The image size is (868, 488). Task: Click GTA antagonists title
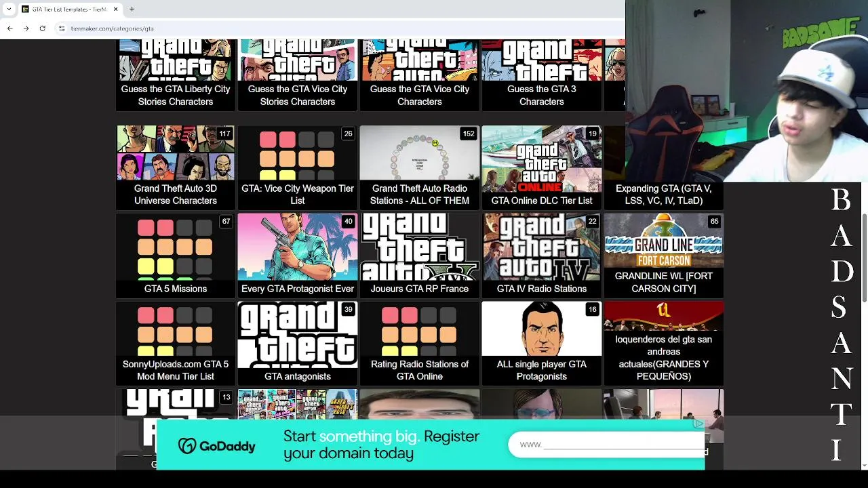[x=298, y=376]
